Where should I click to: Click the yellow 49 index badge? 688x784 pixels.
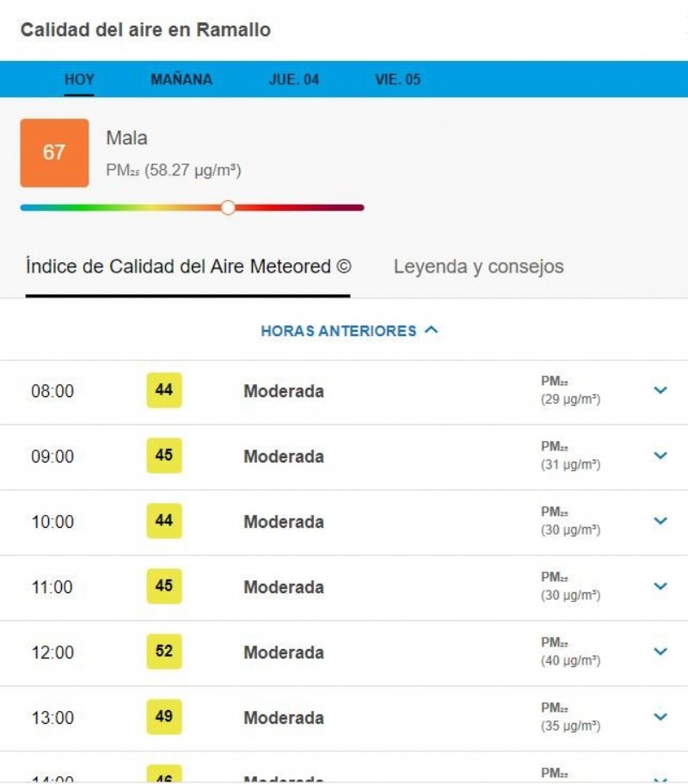[x=164, y=716]
